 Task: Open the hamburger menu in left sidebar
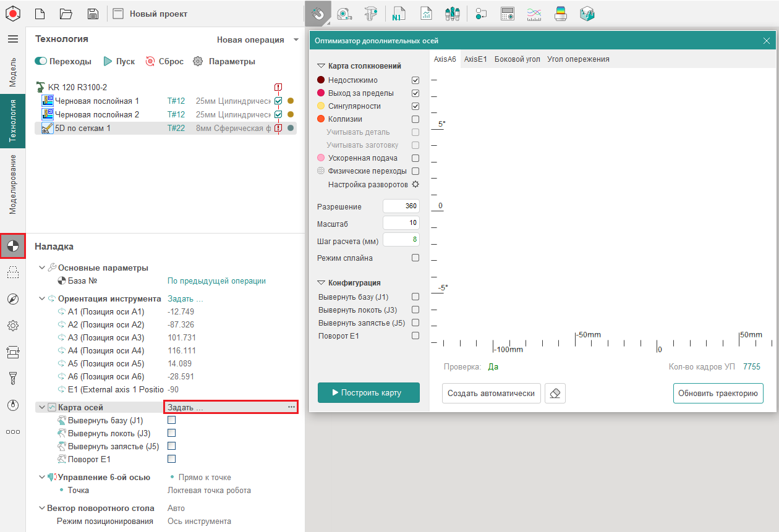[12, 39]
